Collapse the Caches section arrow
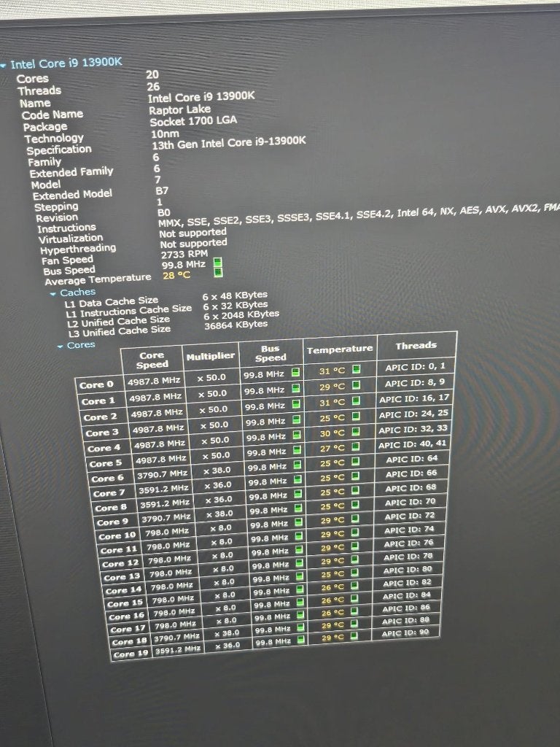 coord(52,294)
